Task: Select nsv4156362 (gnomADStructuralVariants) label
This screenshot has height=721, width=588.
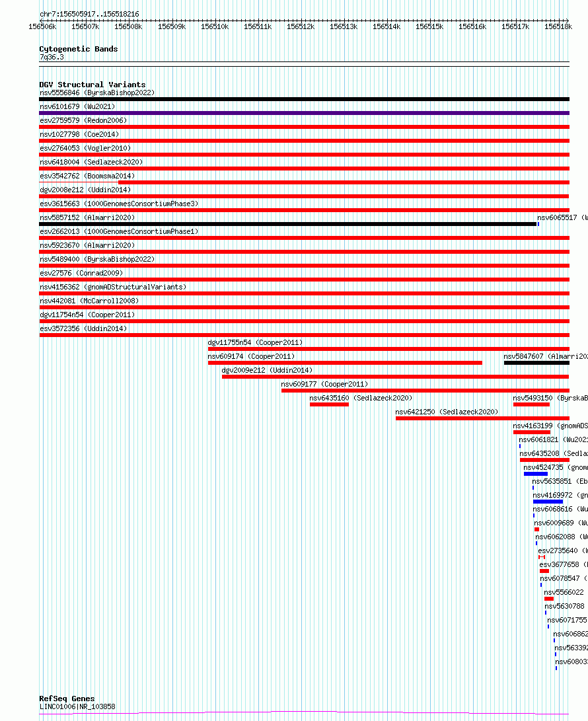Action: tap(113, 287)
